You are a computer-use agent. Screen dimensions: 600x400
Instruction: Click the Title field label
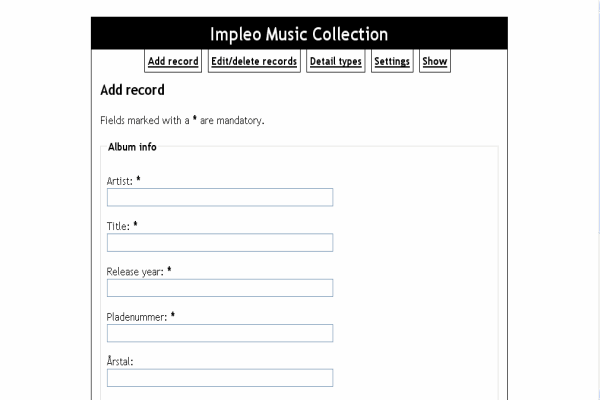coord(118,226)
